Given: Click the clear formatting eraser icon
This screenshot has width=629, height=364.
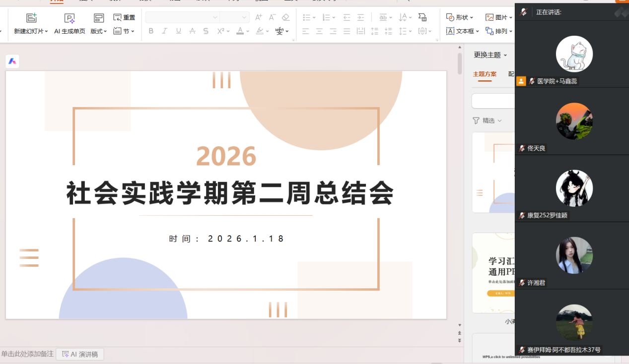Looking at the screenshot, I should [x=285, y=17].
